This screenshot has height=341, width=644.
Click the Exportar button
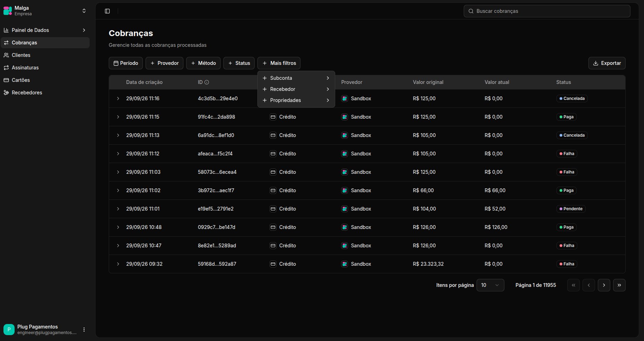tap(607, 63)
